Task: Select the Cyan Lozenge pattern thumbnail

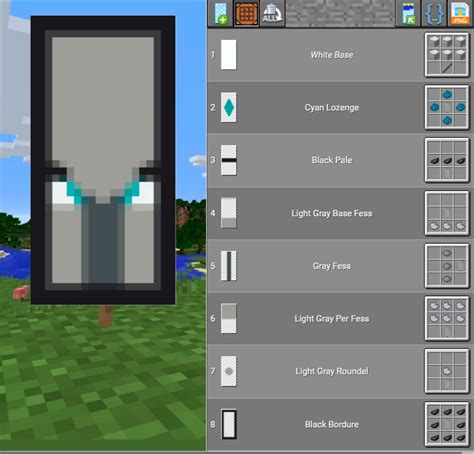Action: [229, 107]
